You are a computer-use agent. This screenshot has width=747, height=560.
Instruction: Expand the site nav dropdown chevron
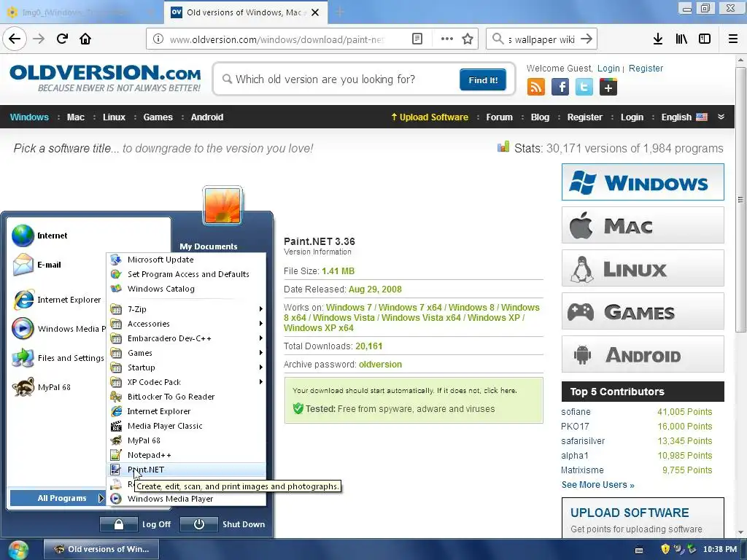721,117
